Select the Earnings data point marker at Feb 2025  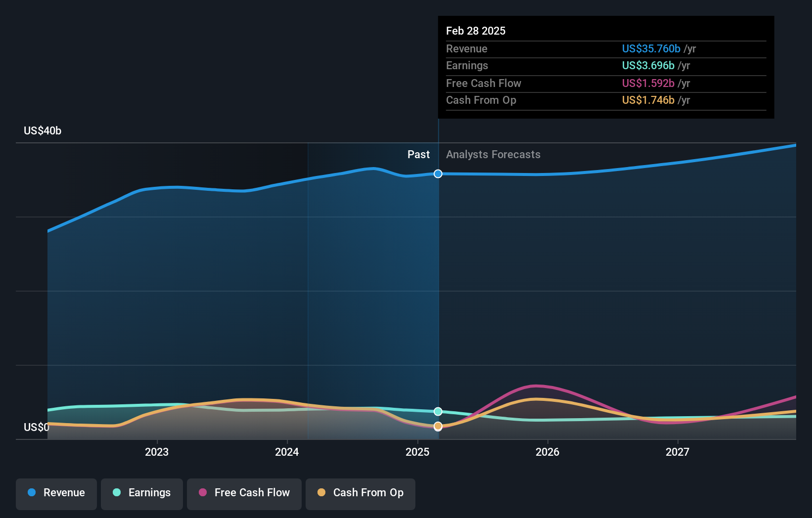pos(438,411)
